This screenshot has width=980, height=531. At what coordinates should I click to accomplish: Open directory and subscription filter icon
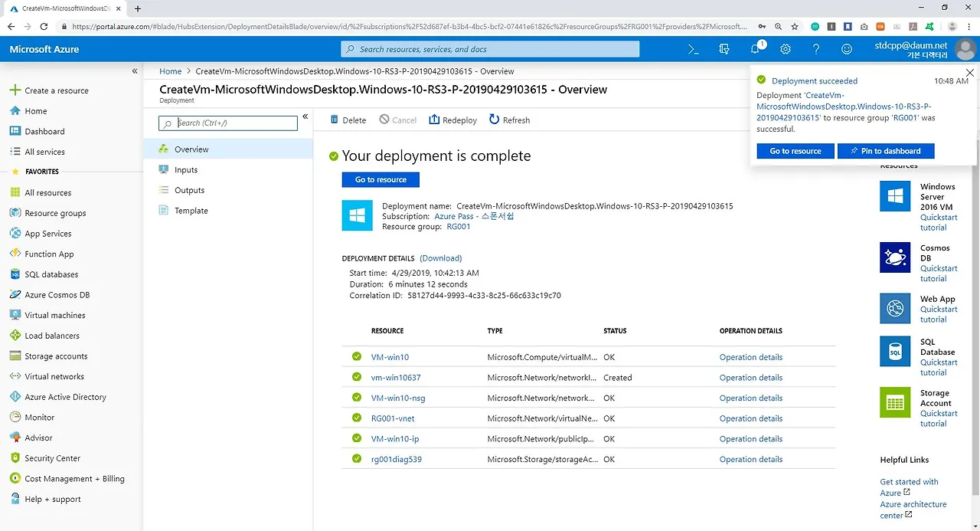[x=724, y=49]
